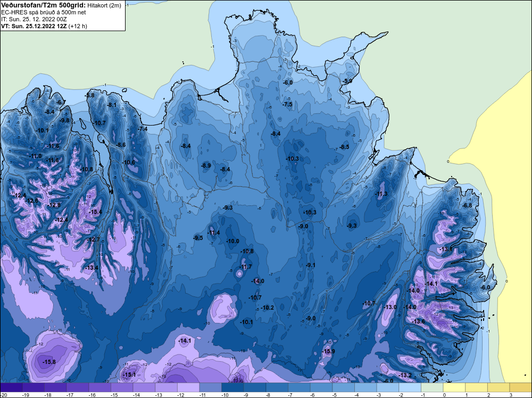Click yellow legend swatch between 0 and 1
532x398 pixels.
pyautogui.click(x=454, y=387)
